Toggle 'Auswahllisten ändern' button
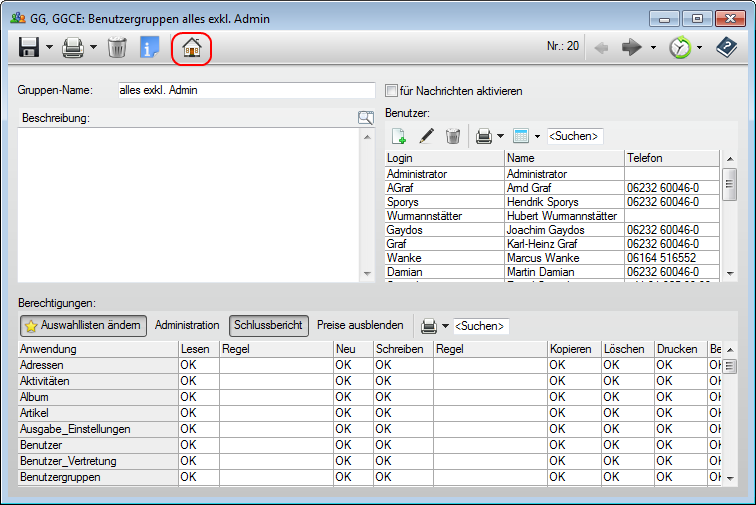756x505 pixels. click(84, 325)
